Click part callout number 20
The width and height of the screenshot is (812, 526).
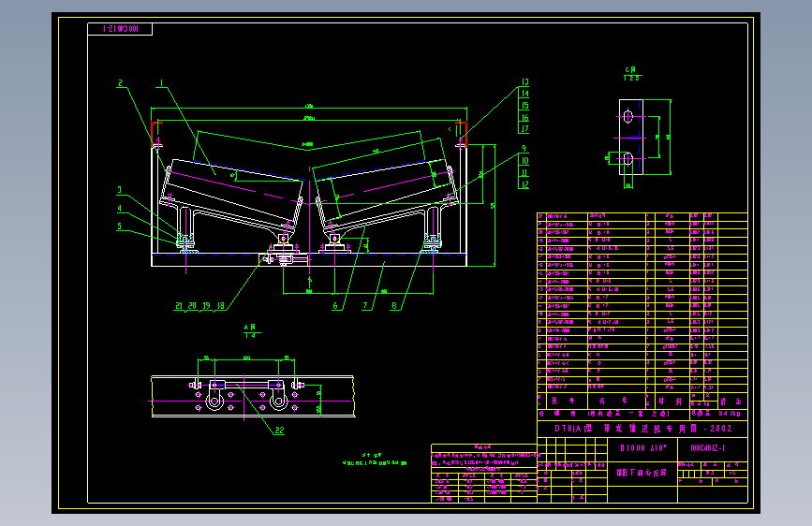(x=193, y=305)
